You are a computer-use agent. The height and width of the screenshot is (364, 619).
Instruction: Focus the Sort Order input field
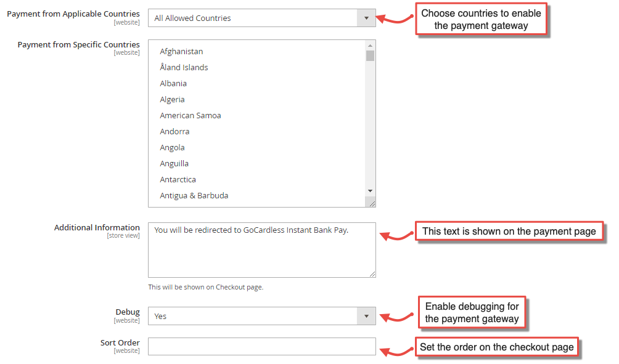click(x=261, y=347)
